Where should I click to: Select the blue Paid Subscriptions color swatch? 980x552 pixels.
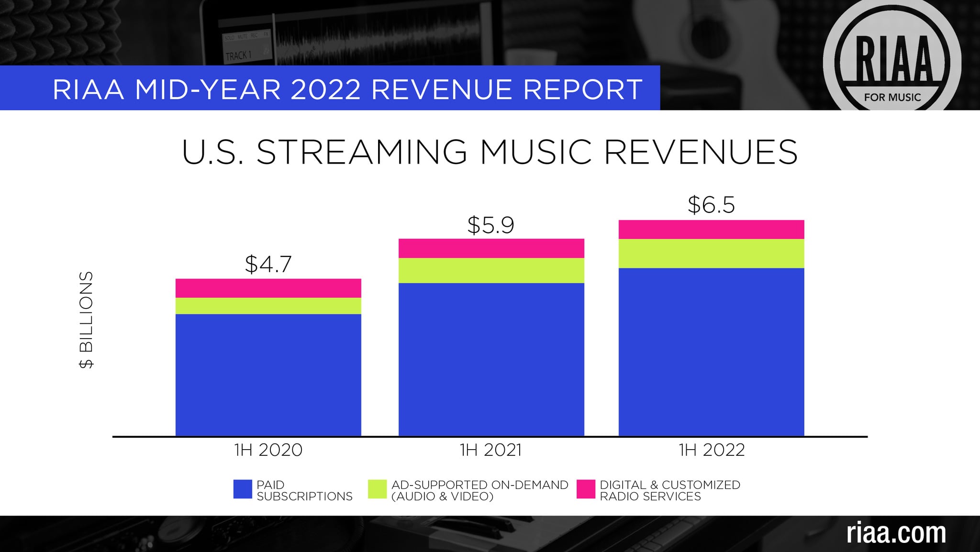click(243, 489)
